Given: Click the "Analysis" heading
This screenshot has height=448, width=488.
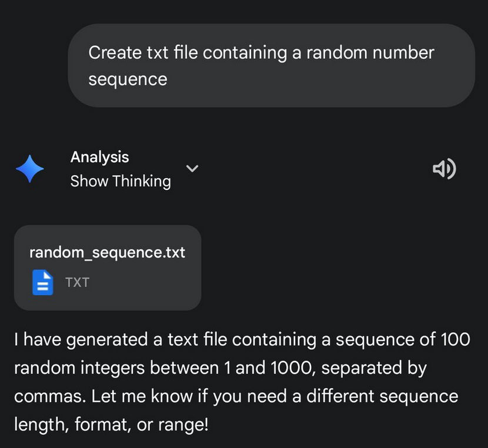Looking at the screenshot, I should (x=99, y=157).
